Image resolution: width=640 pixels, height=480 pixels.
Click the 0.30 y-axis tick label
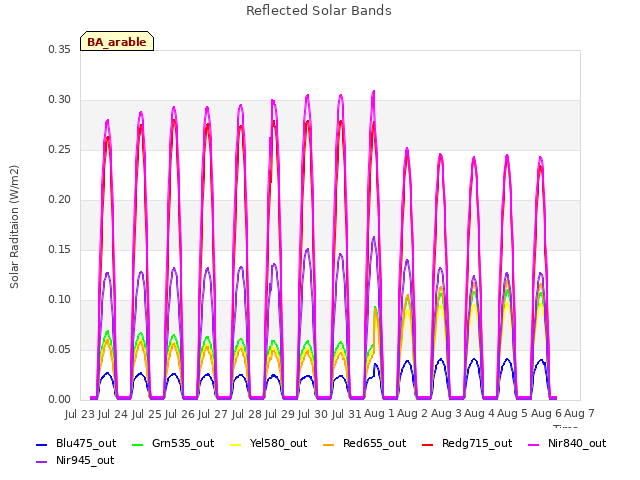60,100
